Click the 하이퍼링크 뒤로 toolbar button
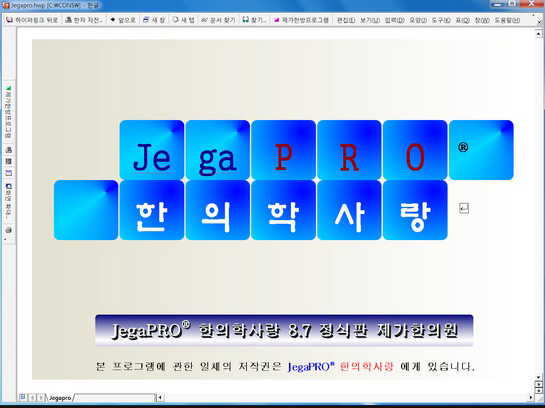The height and width of the screenshot is (408, 545). (x=32, y=20)
